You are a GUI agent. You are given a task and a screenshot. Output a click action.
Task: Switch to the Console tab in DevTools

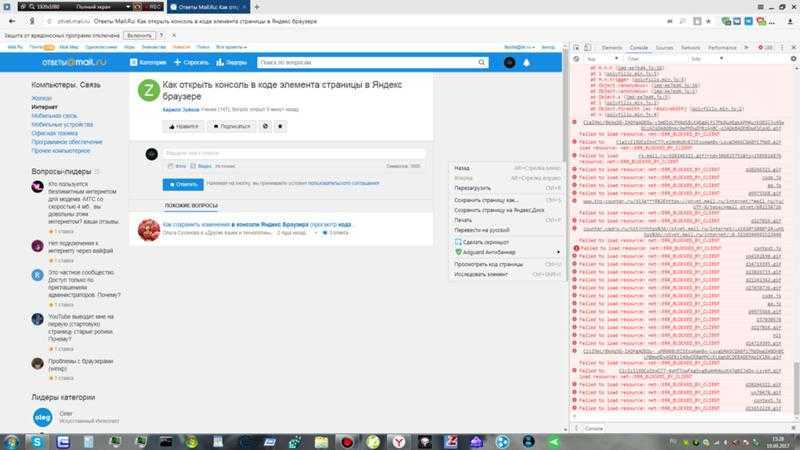(x=638, y=47)
